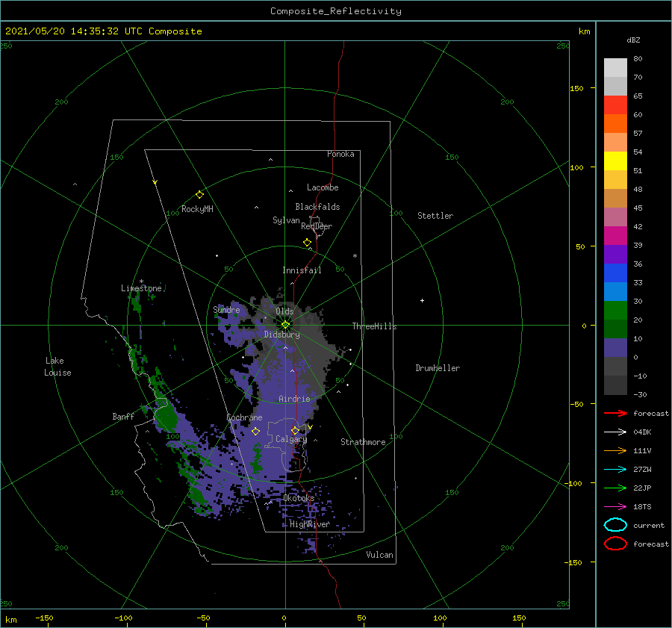Click the red forecast arrow in the legend
The width and height of the screenshot is (672, 628).
point(615,413)
